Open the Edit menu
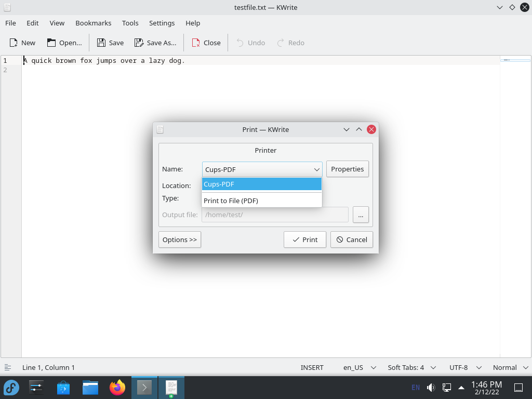 click(33, 23)
